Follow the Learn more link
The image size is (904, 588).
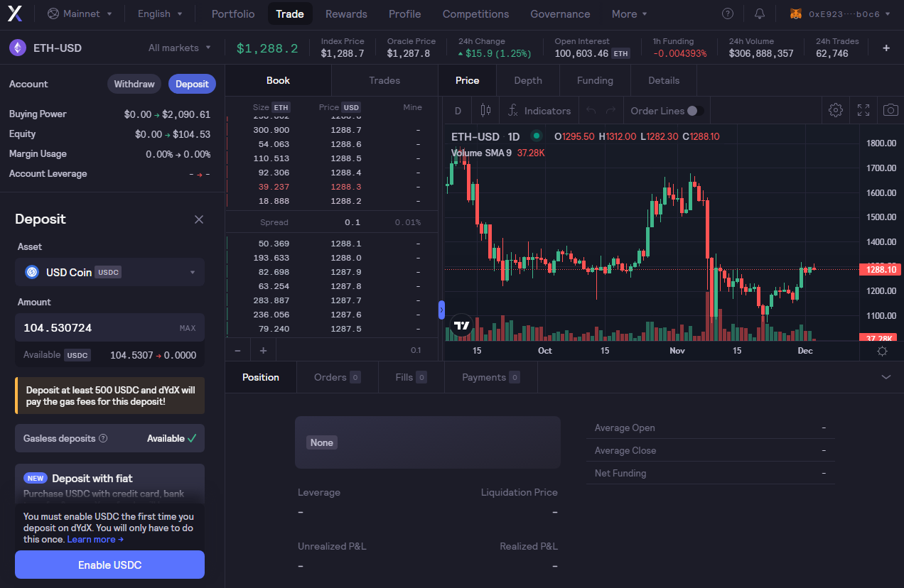pyautogui.click(x=95, y=539)
